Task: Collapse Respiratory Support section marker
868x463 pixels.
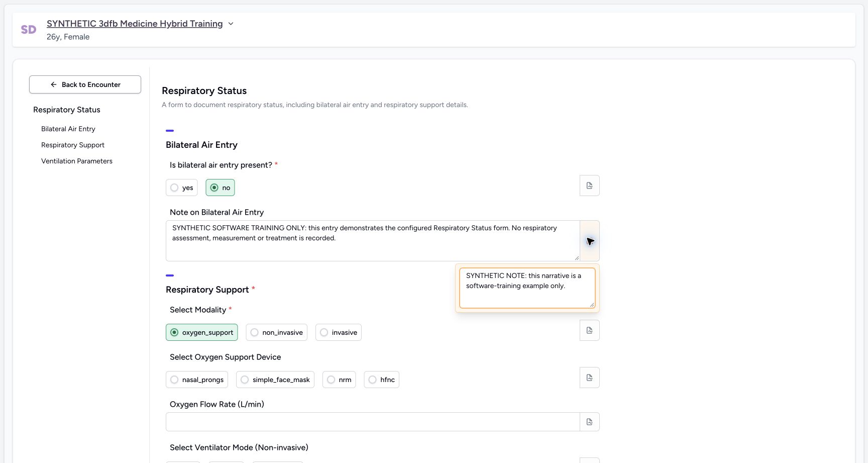Action: [x=170, y=275]
